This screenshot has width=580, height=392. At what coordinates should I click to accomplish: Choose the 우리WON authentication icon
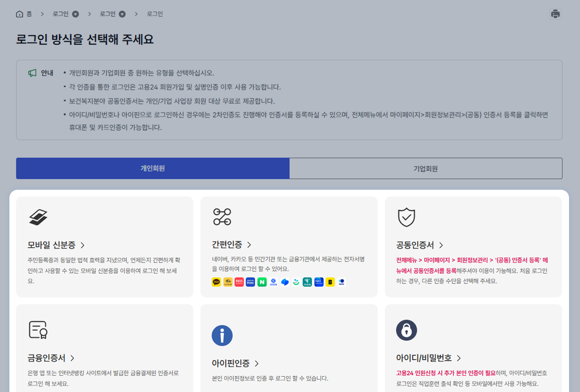click(341, 282)
